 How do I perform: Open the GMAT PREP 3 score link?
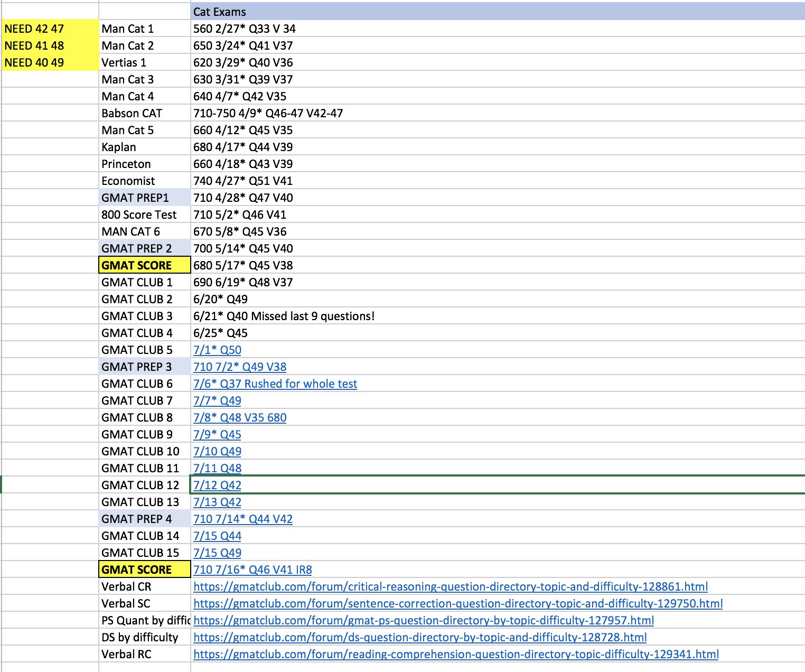[x=239, y=366]
